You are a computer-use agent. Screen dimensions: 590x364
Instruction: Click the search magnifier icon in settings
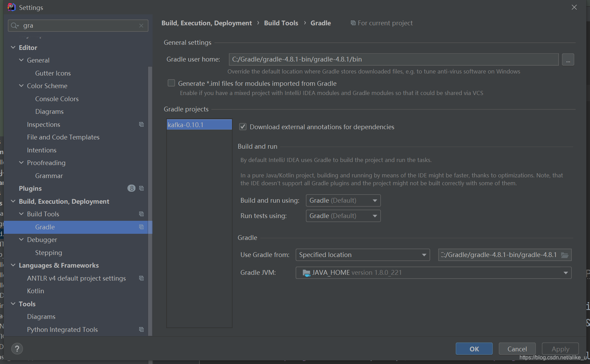(x=14, y=26)
